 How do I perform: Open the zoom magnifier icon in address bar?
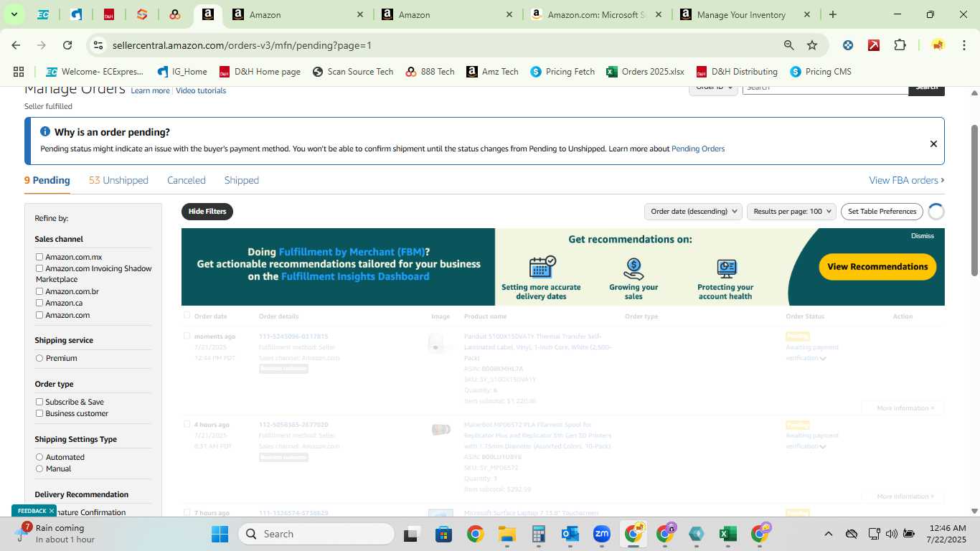(x=788, y=45)
